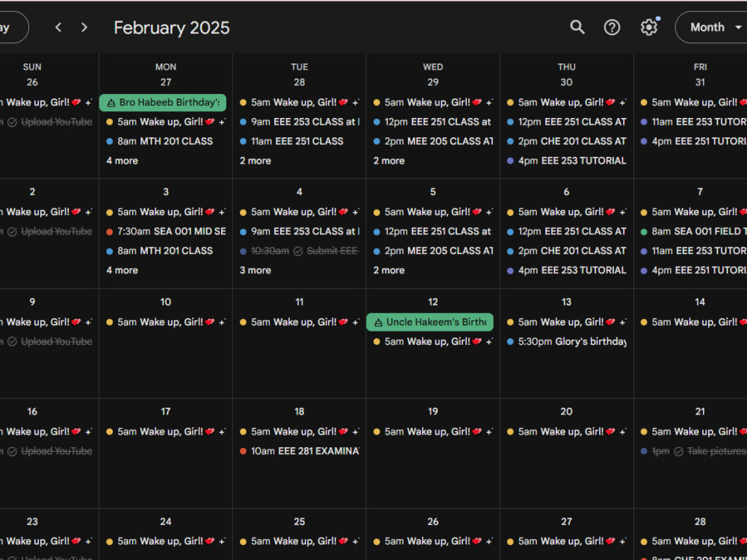Open 5am Wake up, Girl! on Thursday 20

[x=565, y=432]
